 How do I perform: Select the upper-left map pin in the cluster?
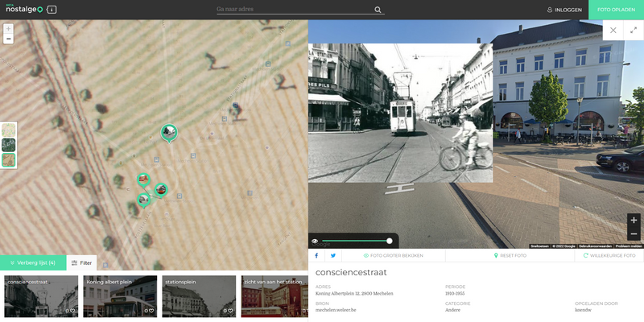tap(143, 180)
